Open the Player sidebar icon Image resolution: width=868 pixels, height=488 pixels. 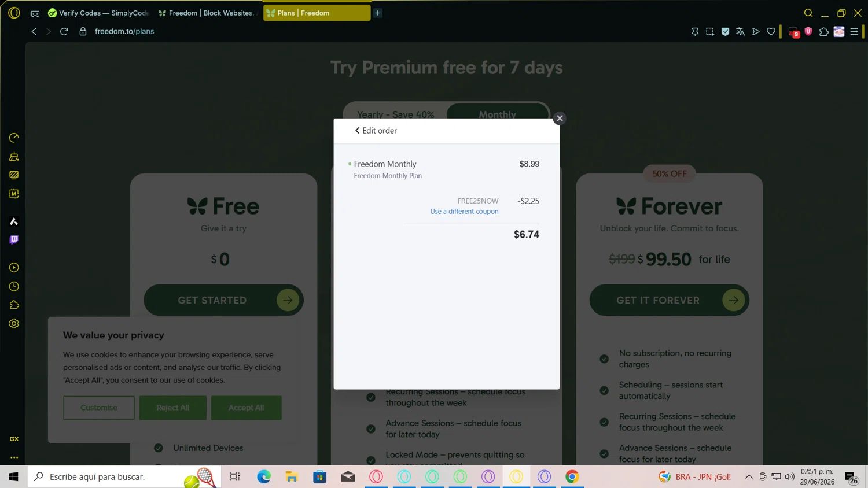click(14, 268)
